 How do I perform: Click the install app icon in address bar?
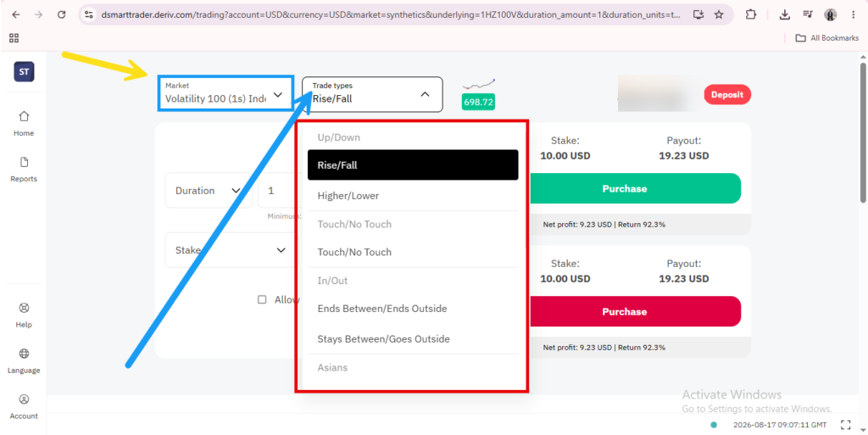698,15
